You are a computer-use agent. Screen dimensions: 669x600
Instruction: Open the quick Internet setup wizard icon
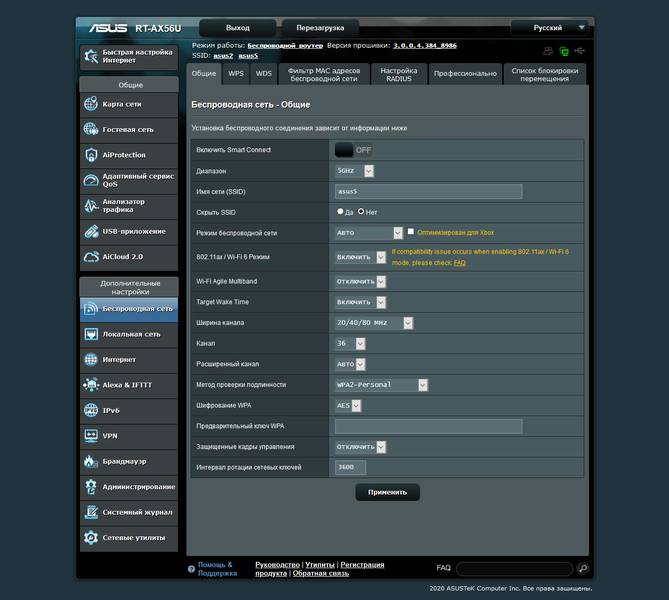click(x=91, y=56)
